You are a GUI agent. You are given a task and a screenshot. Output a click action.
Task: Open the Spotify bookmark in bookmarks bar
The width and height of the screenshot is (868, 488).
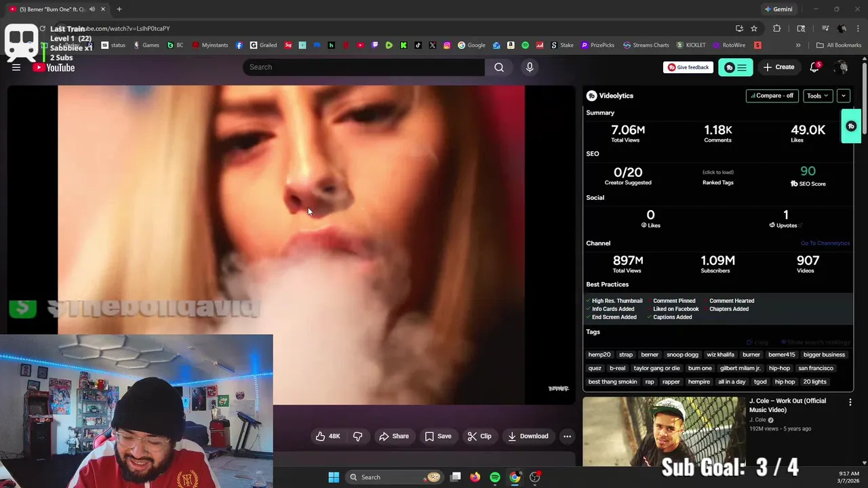[525, 45]
